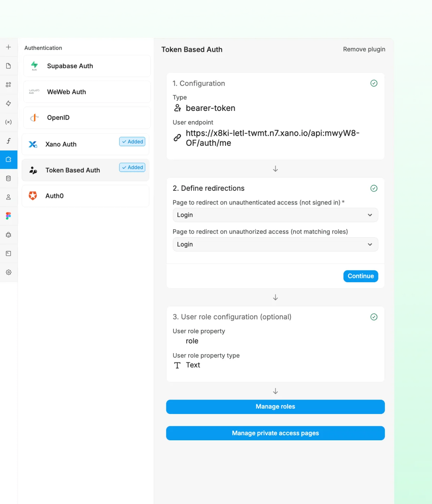Click the Authentication section label

[x=43, y=48]
